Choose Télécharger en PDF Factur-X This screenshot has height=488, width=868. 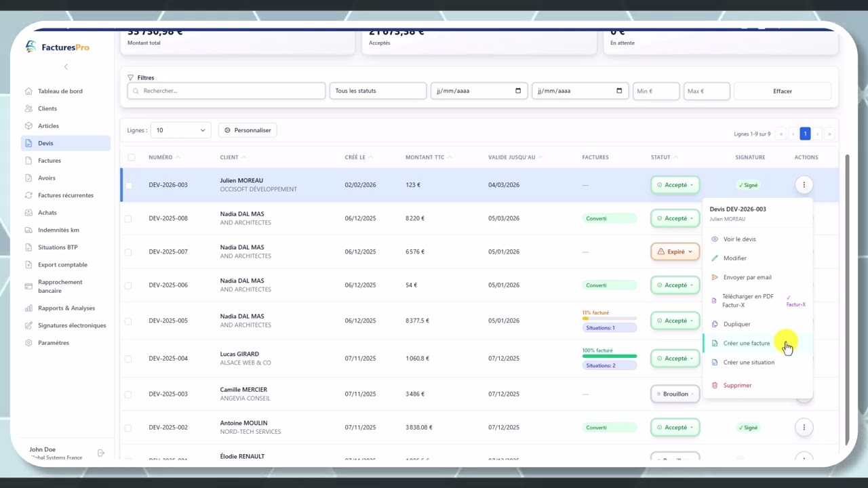(757, 301)
